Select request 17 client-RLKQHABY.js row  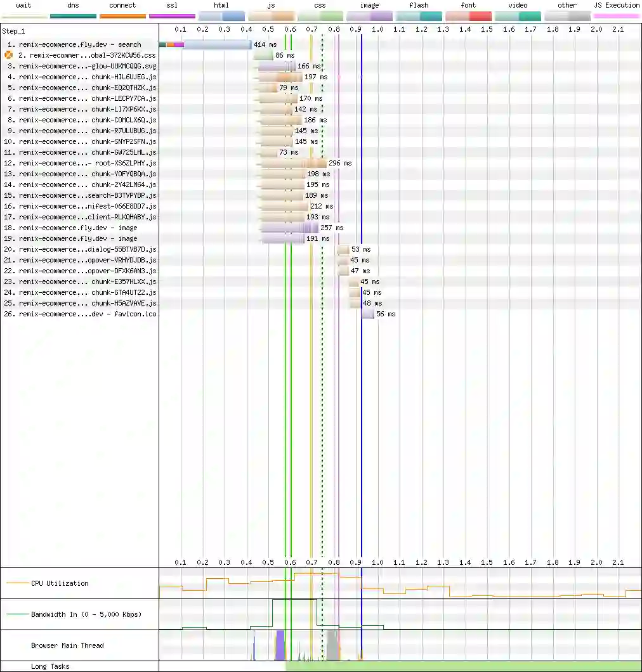pos(80,217)
